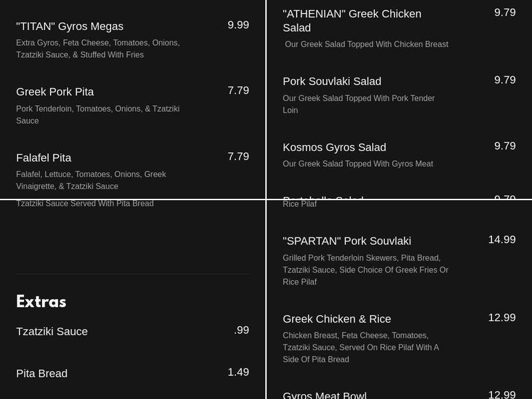Open the "SPARTAN" Pork Souvlaki item

coord(347,241)
